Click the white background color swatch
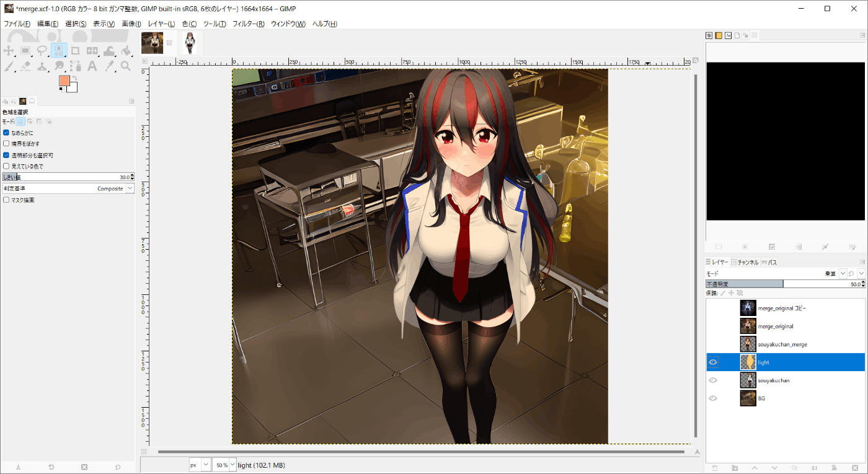 [x=73, y=89]
